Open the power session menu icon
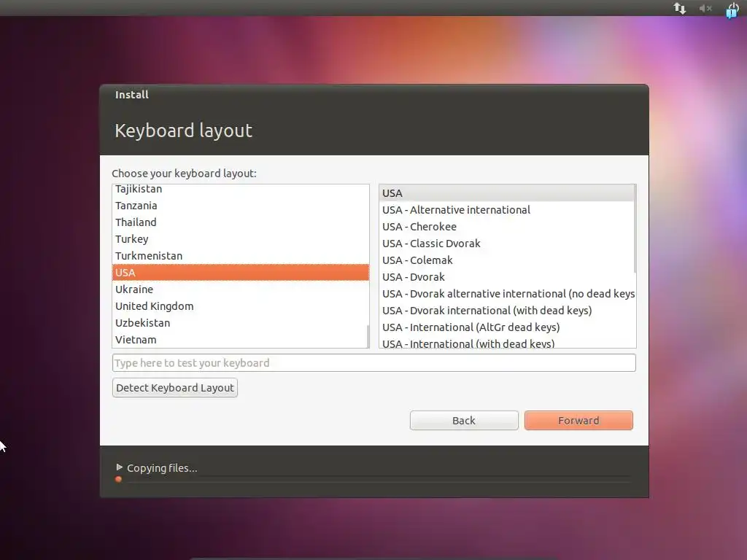747x560 pixels. click(732, 9)
